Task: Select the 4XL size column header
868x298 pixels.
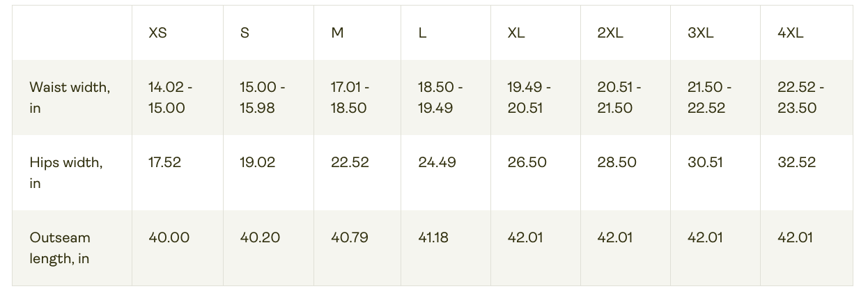Action: (x=790, y=33)
